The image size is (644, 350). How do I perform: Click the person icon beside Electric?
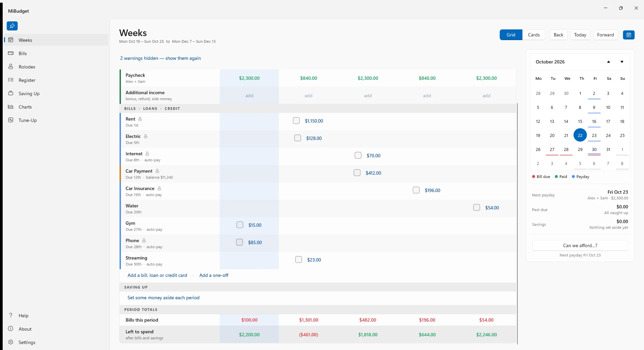tap(146, 136)
